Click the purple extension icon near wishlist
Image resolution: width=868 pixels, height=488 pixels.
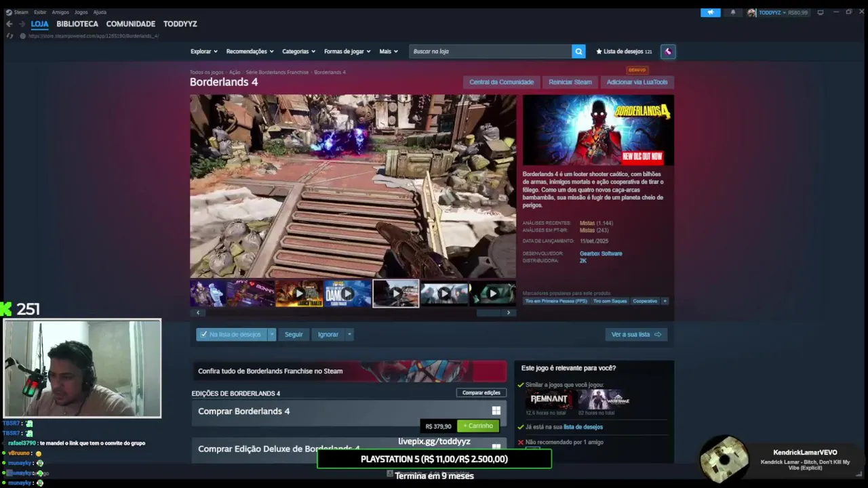[668, 52]
